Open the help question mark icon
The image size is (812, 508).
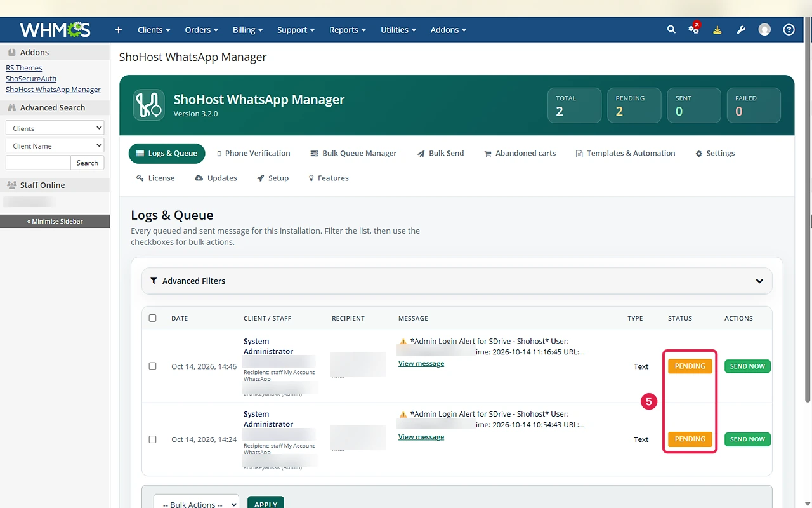tap(789, 30)
